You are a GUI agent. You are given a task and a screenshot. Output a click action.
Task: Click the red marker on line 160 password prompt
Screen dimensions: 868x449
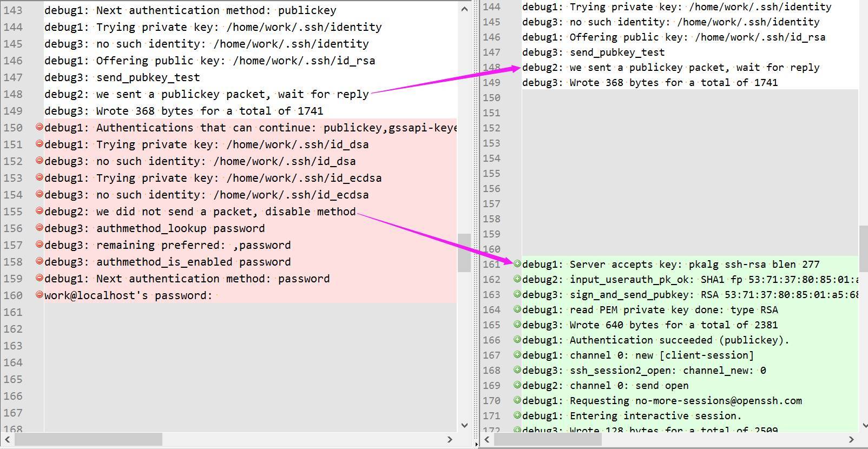(39, 295)
